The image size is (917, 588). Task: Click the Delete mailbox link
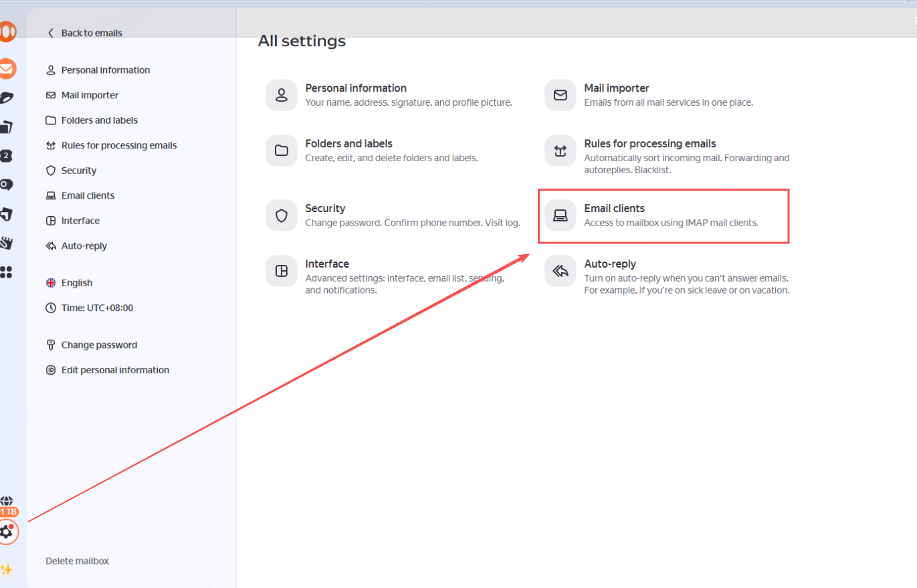click(x=77, y=561)
